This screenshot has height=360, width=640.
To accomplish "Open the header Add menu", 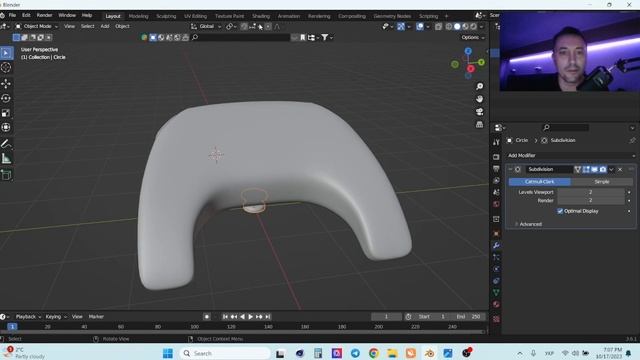I will tap(104, 26).
